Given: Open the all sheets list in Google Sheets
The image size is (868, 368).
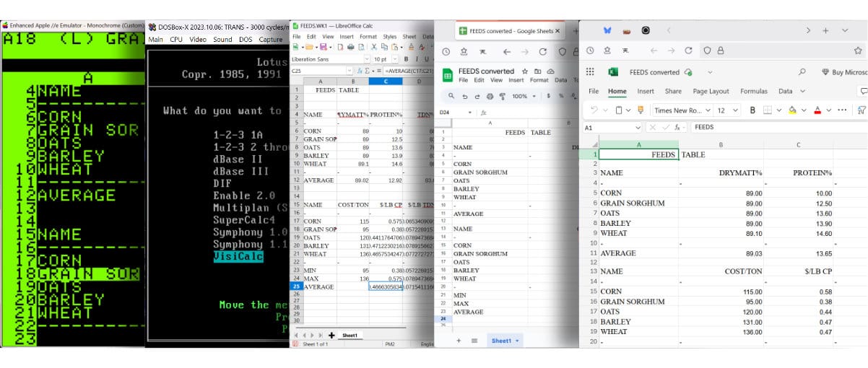Looking at the screenshot, I should pos(474,341).
